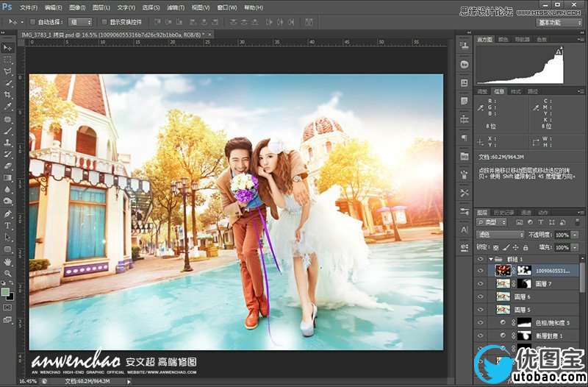Collapse the 群組 1 group triangle
The image size is (588, 387).
[490, 260]
